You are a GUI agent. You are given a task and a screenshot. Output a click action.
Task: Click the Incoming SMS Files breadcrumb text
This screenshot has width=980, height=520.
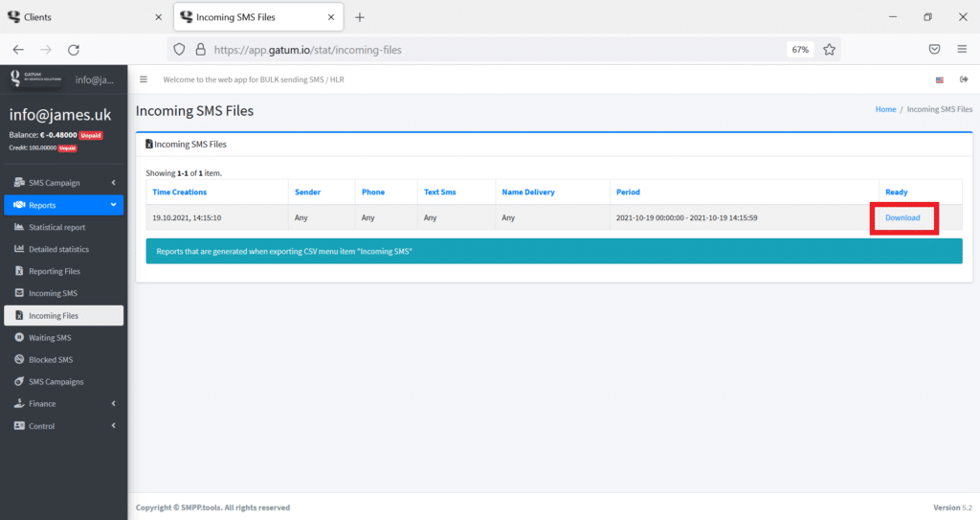pos(940,109)
